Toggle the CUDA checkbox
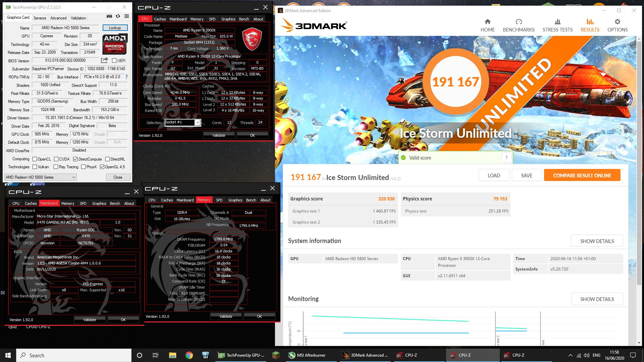The width and height of the screenshot is (644, 362). pyautogui.click(x=56, y=159)
